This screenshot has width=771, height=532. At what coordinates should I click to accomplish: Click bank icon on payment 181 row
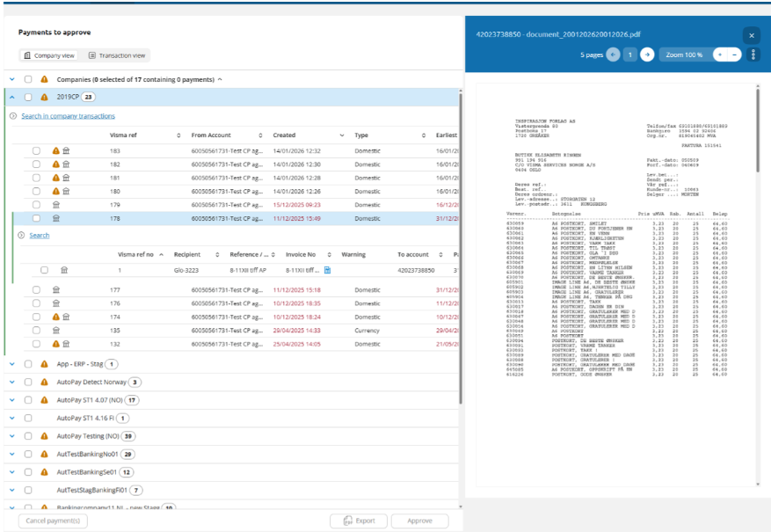pyautogui.click(x=66, y=178)
